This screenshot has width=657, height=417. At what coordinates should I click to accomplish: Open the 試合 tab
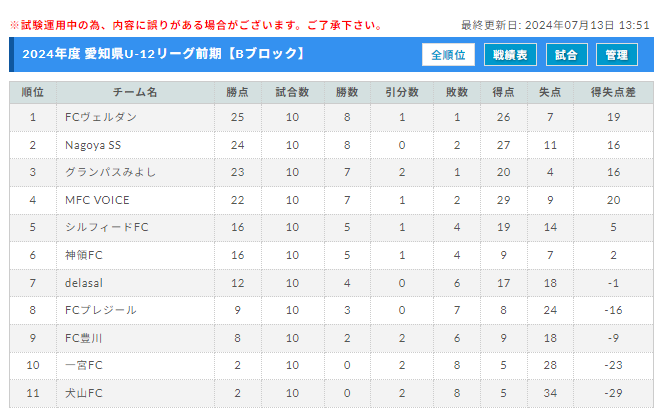point(566,55)
